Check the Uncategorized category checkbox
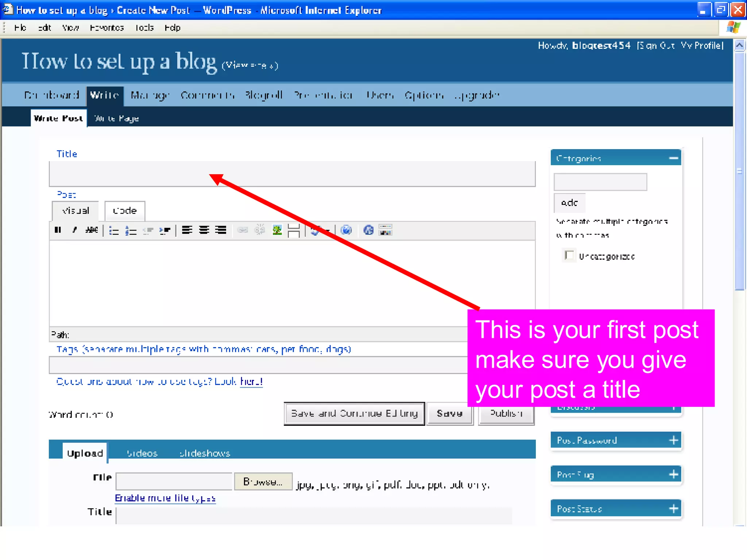The width and height of the screenshot is (747, 560). point(569,255)
